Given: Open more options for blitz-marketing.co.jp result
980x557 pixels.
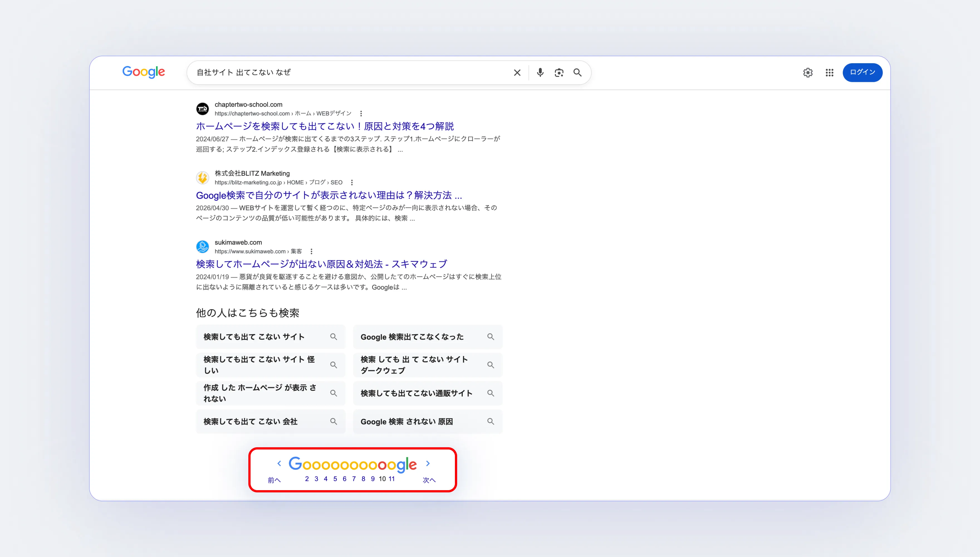Looking at the screenshot, I should point(352,182).
